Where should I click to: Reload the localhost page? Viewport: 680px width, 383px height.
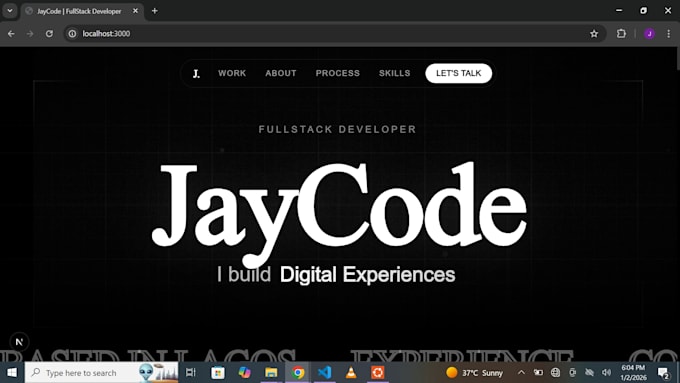[x=49, y=33]
